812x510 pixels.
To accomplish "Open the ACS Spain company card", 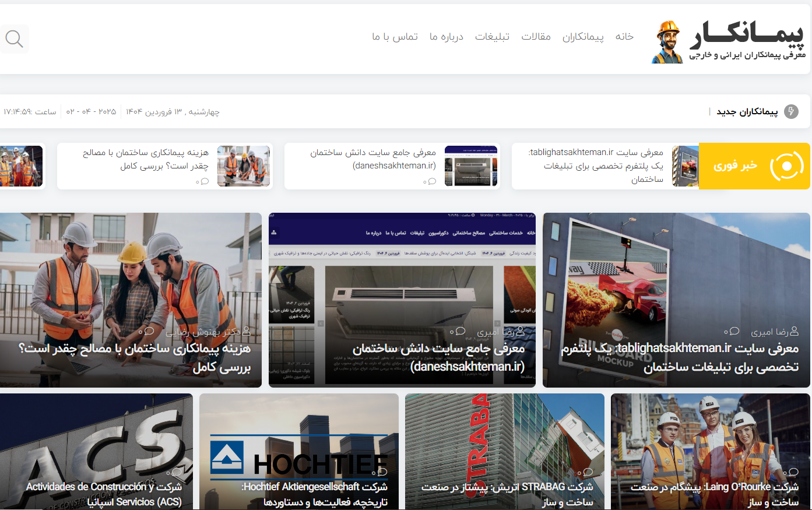I will pyautogui.click(x=104, y=494).
